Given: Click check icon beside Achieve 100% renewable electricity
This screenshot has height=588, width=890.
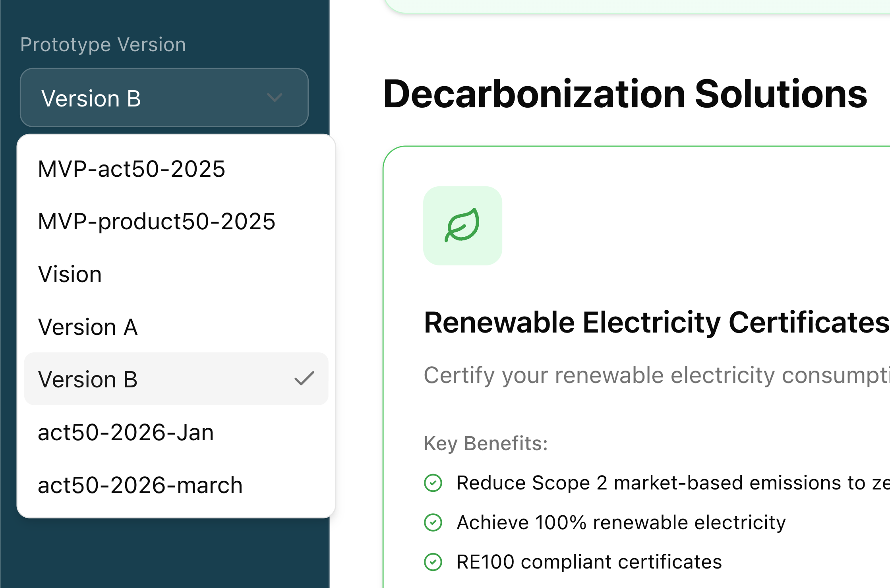Looking at the screenshot, I should click(433, 522).
